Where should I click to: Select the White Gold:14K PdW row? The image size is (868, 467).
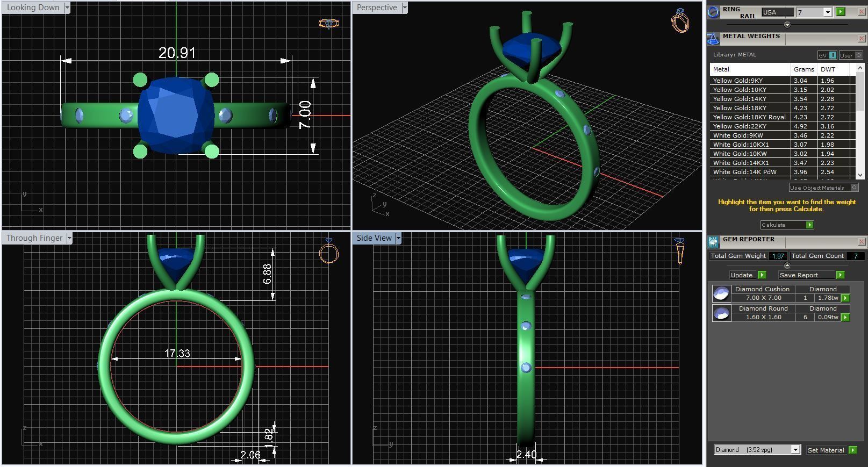tap(783, 172)
